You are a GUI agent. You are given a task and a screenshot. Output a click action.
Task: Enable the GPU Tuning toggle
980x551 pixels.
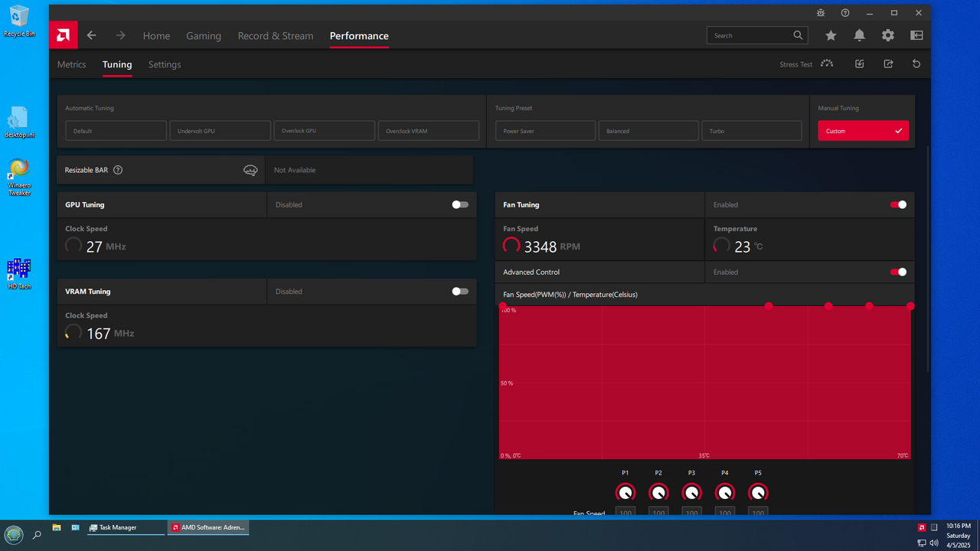pos(459,204)
